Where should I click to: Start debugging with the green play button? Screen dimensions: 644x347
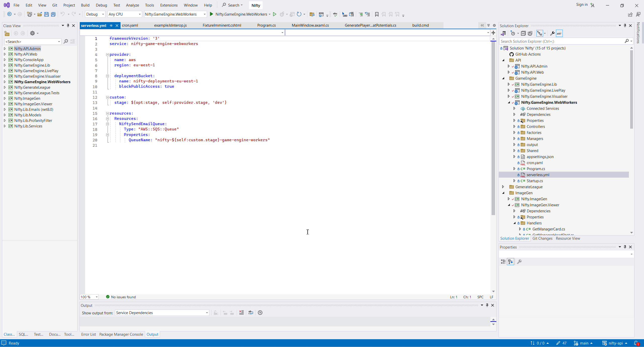[x=212, y=14]
